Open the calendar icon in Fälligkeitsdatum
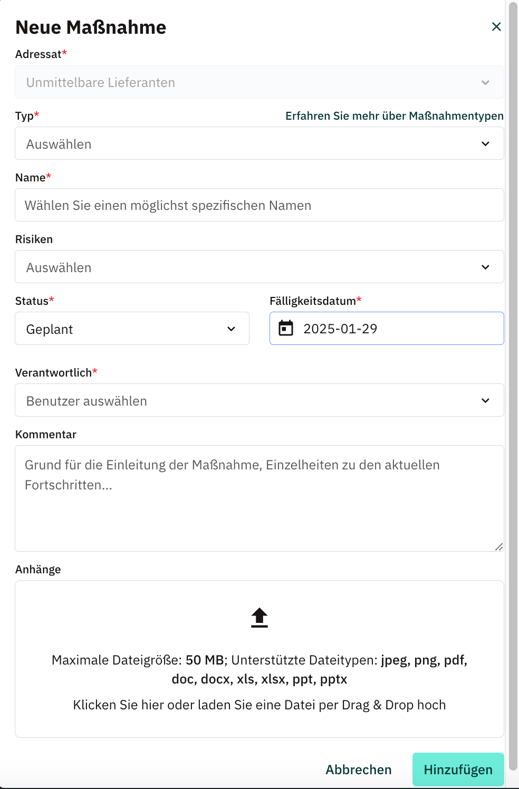 (x=285, y=328)
